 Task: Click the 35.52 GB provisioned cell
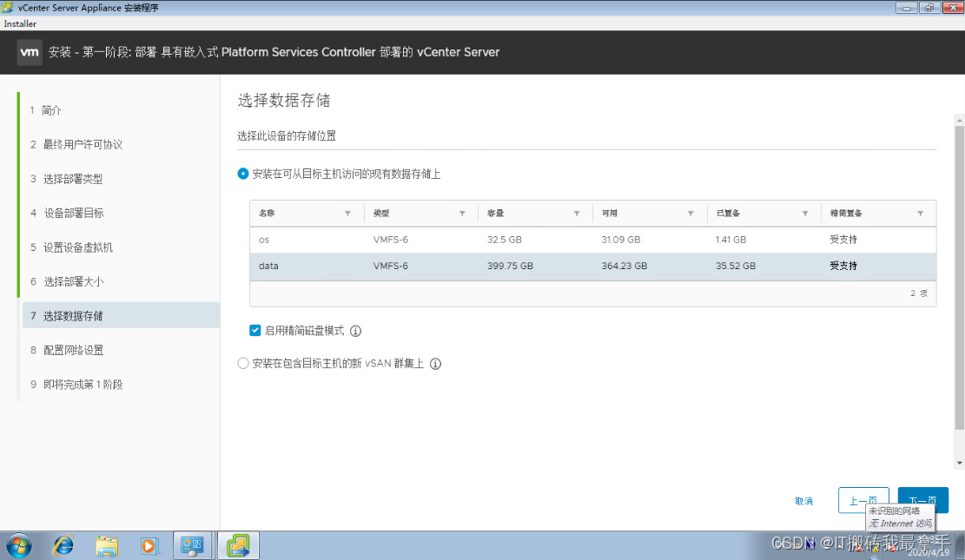(x=736, y=267)
